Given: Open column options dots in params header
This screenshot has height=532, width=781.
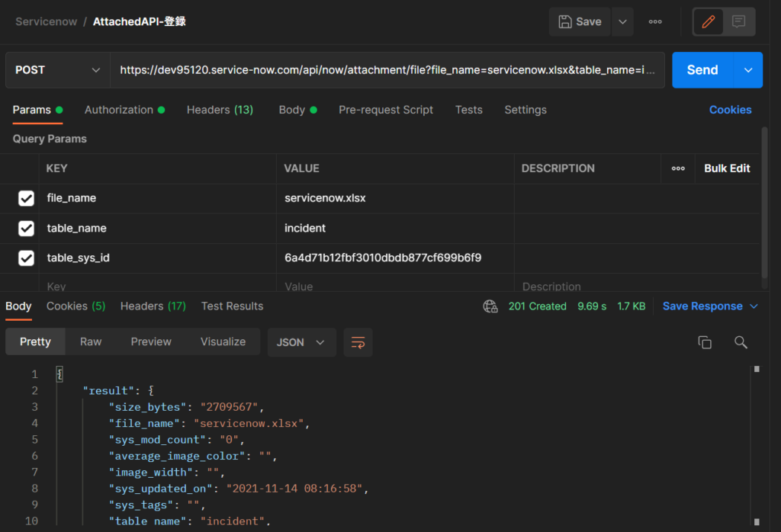Looking at the screenshot, I should (678, 168).
